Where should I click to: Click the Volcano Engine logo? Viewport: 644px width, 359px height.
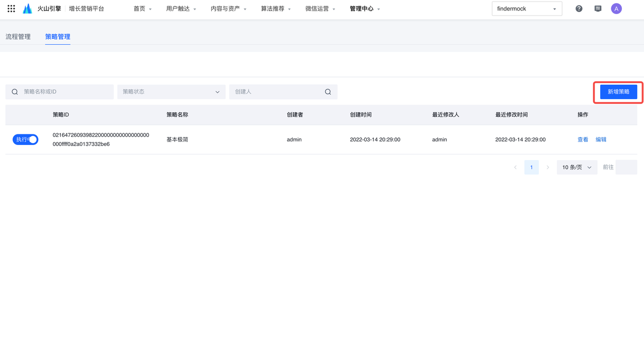pos(27,9)
